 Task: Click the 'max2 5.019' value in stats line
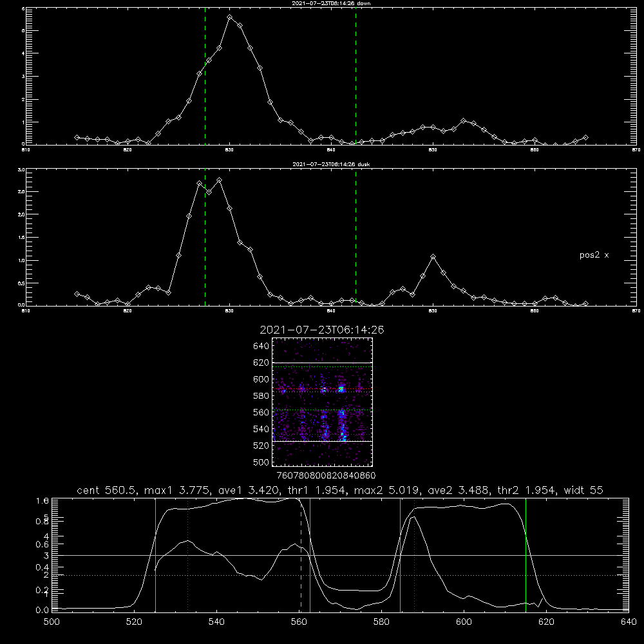387,490
